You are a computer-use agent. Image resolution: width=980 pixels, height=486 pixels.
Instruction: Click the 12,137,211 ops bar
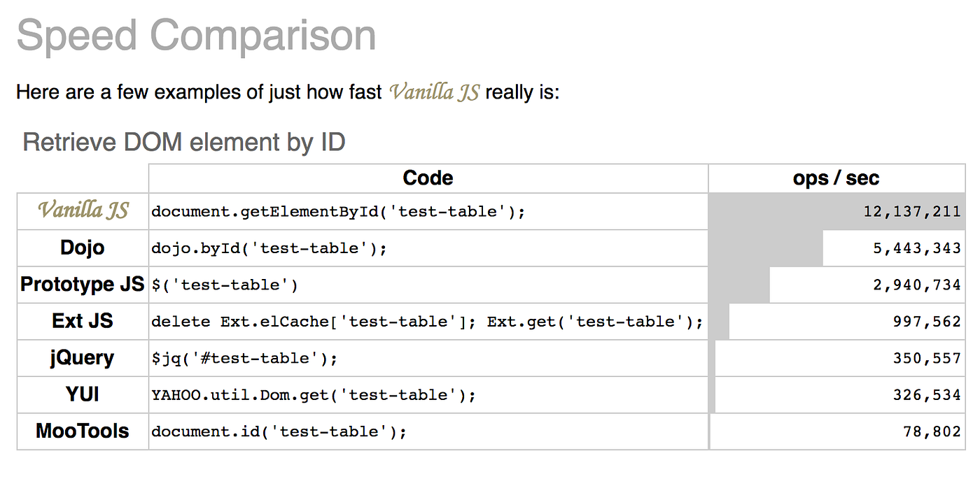pos(836,211)
